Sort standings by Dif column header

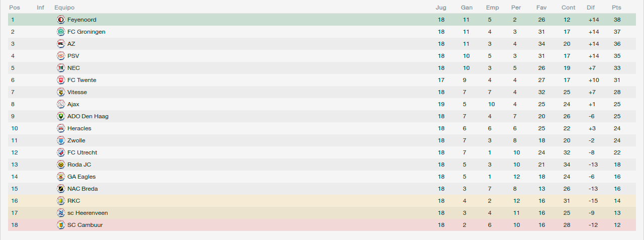[x=591, y=8]
